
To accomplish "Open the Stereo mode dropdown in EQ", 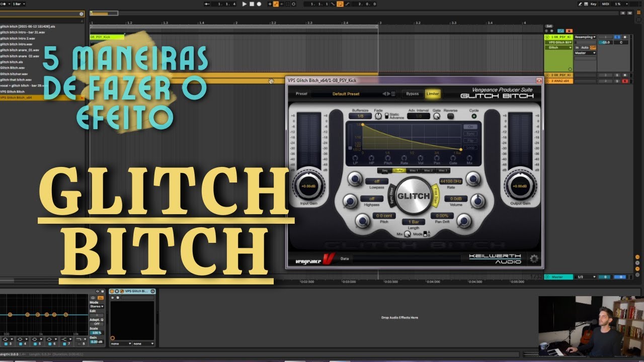I will [97, 306].
